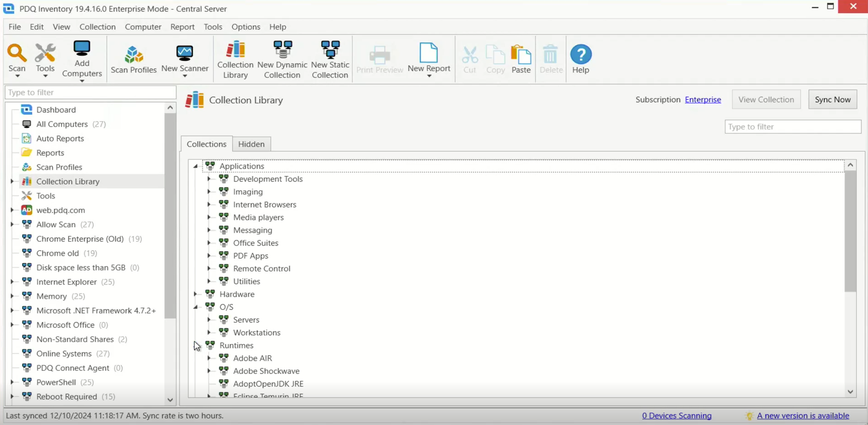This screenshot has height=425, width=868.
Task: Select the Online Systems collection
Action: pos(64,353)
